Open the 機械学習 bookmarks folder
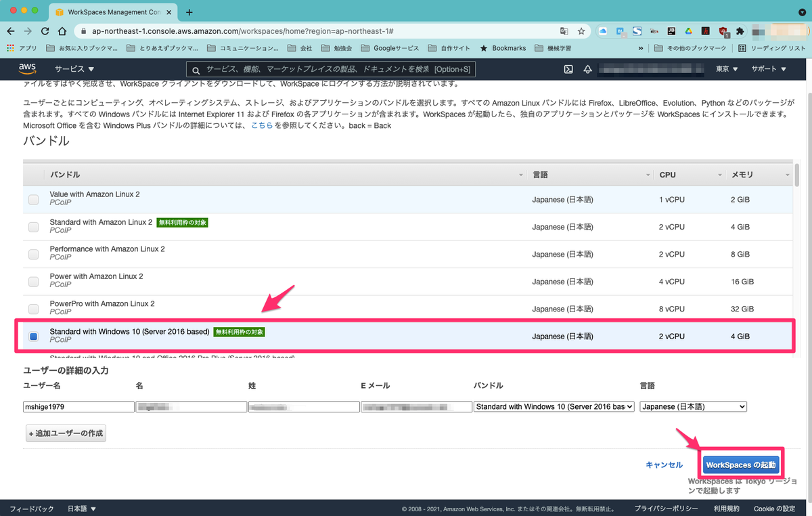Image resolution: width=812 pixels, height=516 pixels. point(552,49)
